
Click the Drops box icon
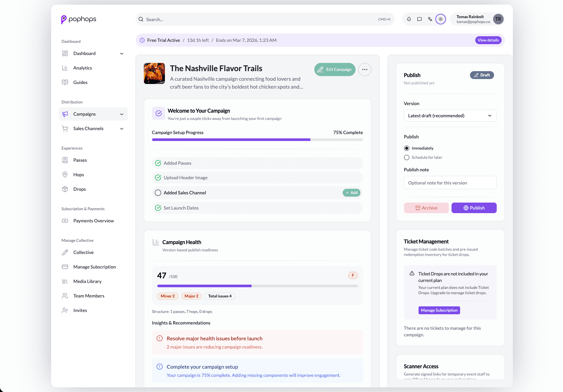tap(65, 189)
